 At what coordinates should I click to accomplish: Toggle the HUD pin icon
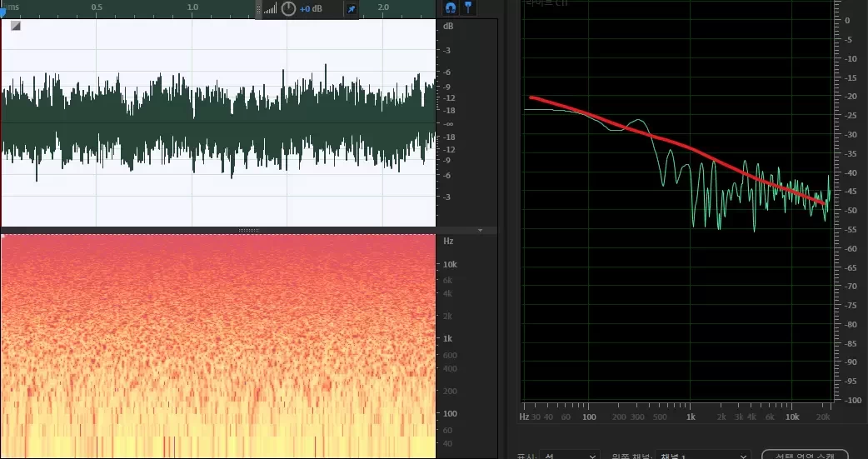351,8
